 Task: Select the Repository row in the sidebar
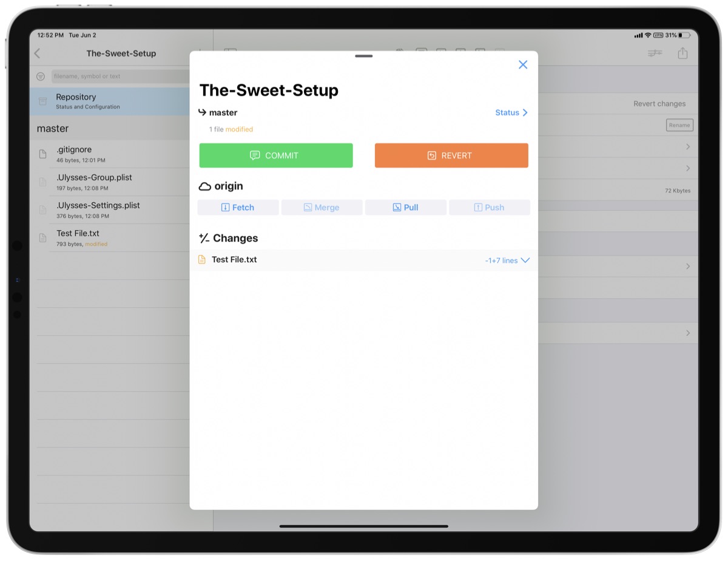click(110, 101)
